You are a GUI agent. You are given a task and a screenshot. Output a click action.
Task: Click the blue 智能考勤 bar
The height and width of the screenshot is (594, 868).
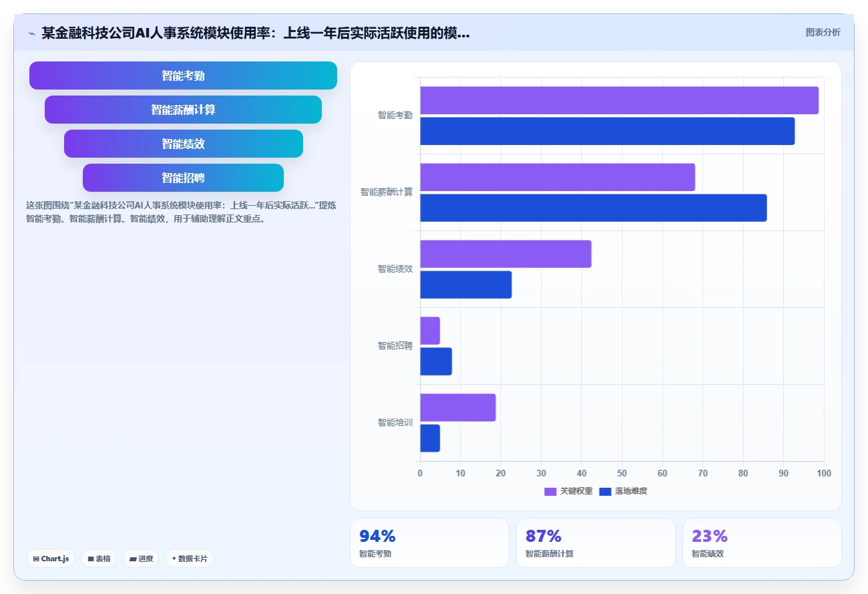click(607, 131)
